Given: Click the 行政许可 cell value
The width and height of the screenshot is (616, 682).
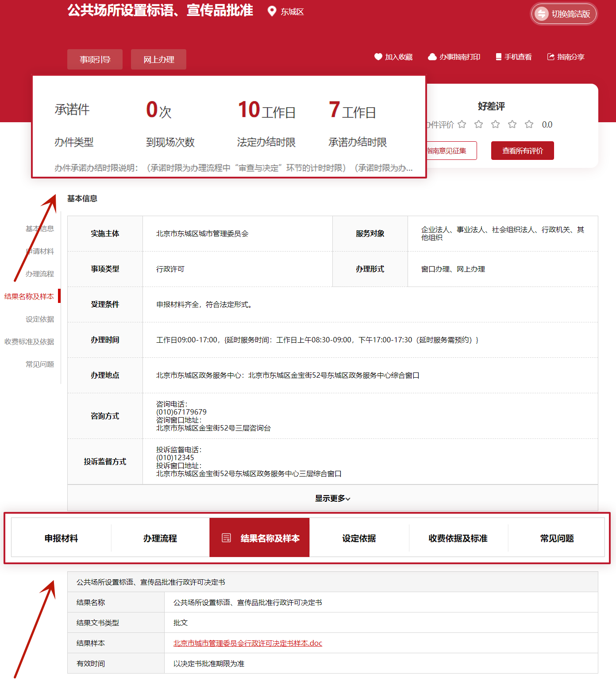Looking at the screenshot, I should [x=170, y=269].
